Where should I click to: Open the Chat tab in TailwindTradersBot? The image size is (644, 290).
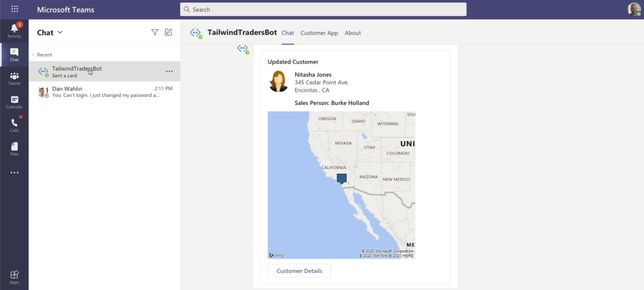[x=287, y=33]
